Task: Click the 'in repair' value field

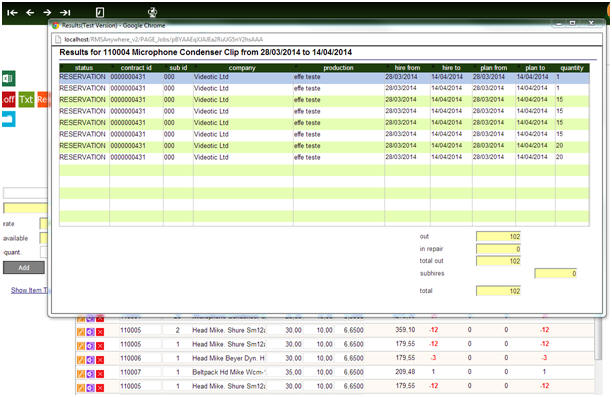Action: [498, 249]
